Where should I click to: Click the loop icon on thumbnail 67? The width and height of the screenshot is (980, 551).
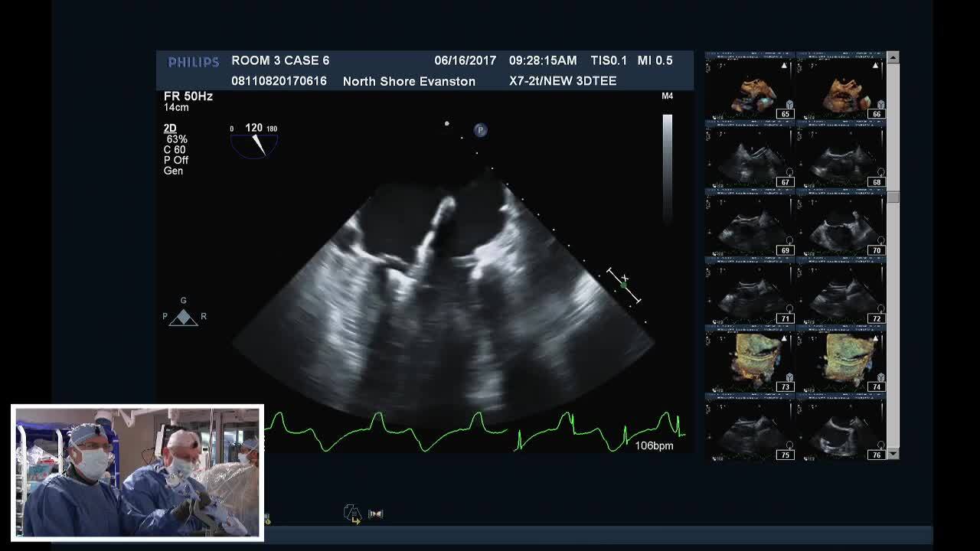point(789,173)
